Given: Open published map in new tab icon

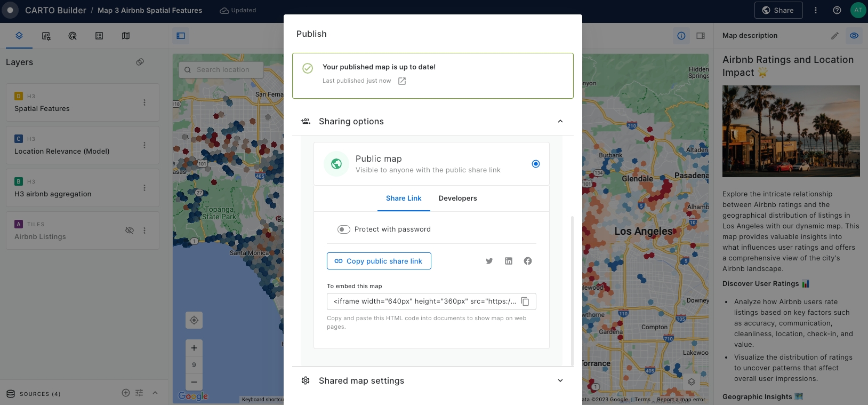Looking at the screenshot, I should click(402, 81).
